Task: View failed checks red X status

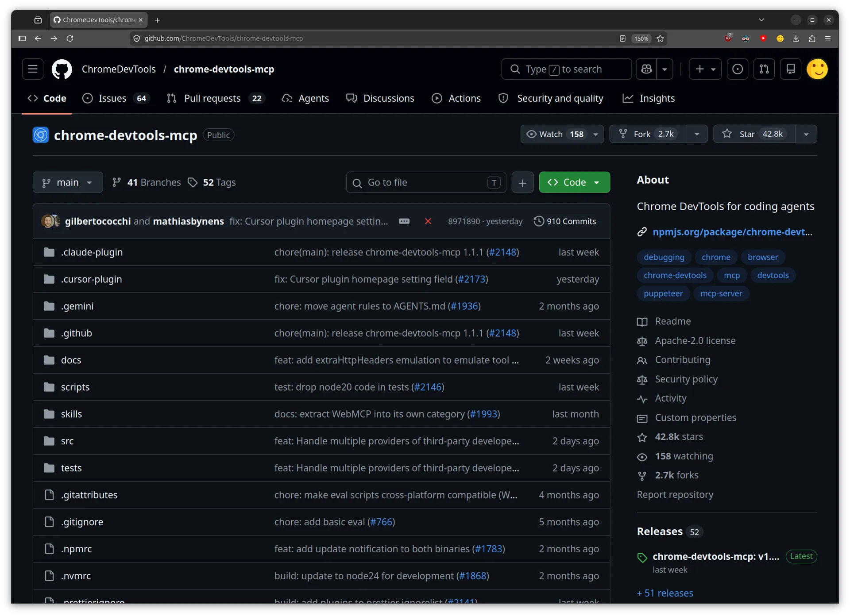Action: coord(428,221)
